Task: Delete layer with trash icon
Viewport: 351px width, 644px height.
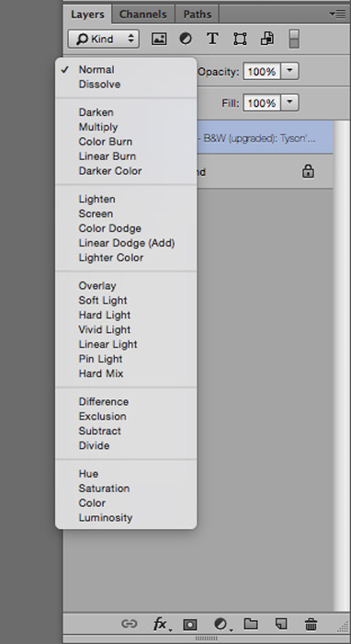Action: click(x=311, y=625)
